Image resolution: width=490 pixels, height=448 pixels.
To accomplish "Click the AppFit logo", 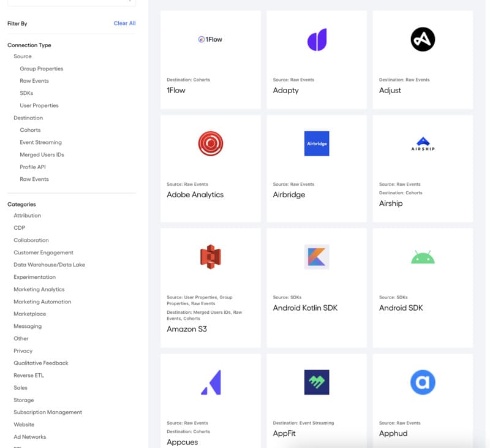I will (317, 382).
